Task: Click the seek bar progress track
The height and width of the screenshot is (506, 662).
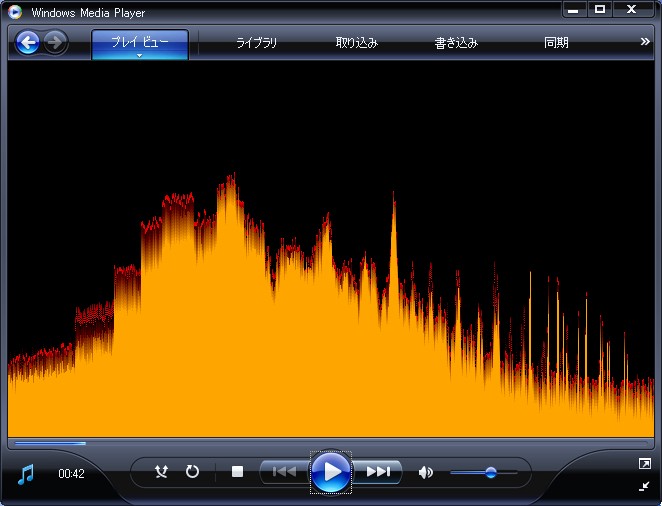Action: point(331,443)
